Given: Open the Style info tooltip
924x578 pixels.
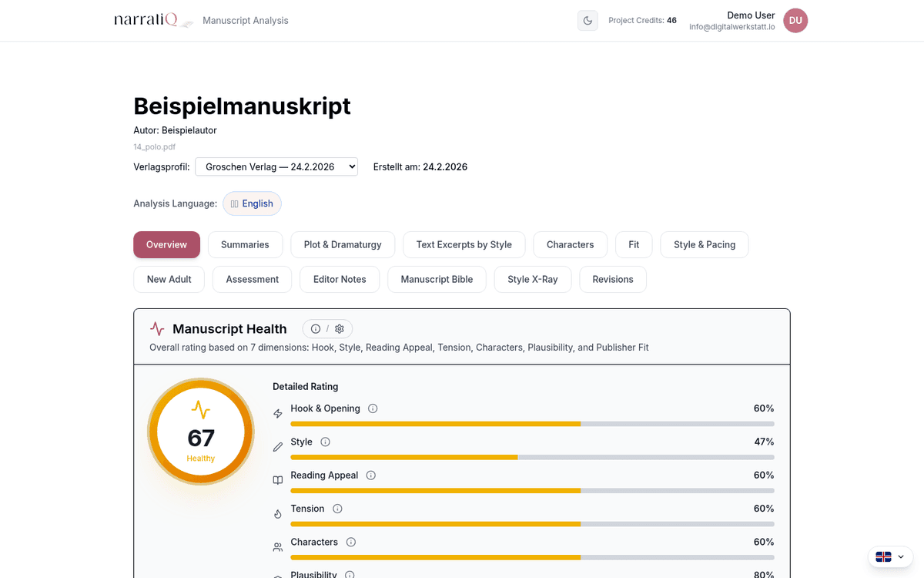Looking at the screenshot, I should click(x=325, y=442).
